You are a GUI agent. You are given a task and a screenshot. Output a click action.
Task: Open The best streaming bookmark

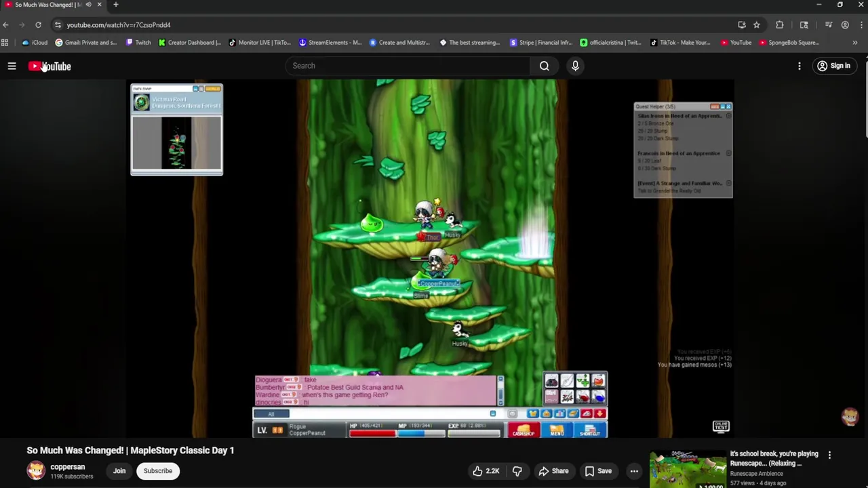pos(470,43)
